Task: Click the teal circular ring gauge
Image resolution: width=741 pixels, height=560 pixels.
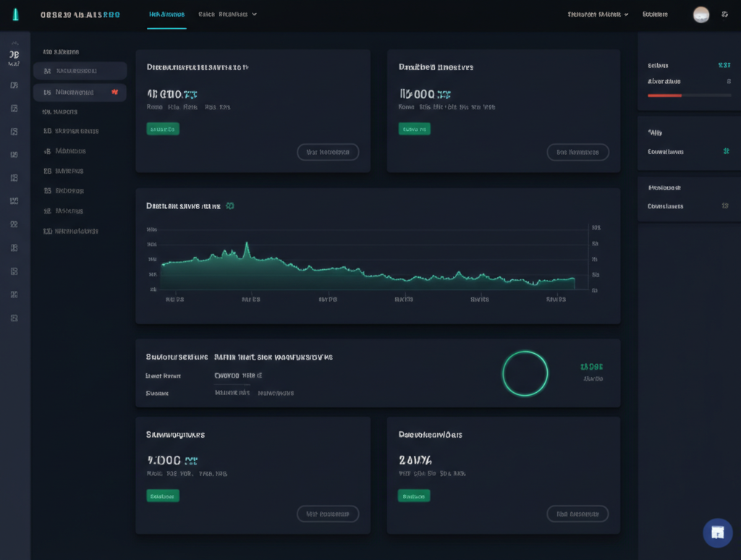Action: [x=525, y=373]
